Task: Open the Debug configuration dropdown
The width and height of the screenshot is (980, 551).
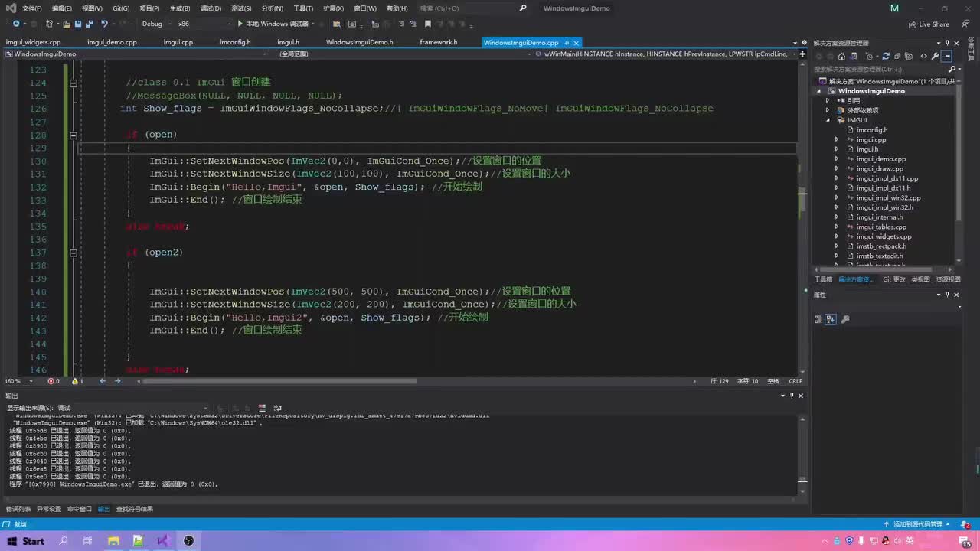Action: pyautogui.click(x=155, y=24)
